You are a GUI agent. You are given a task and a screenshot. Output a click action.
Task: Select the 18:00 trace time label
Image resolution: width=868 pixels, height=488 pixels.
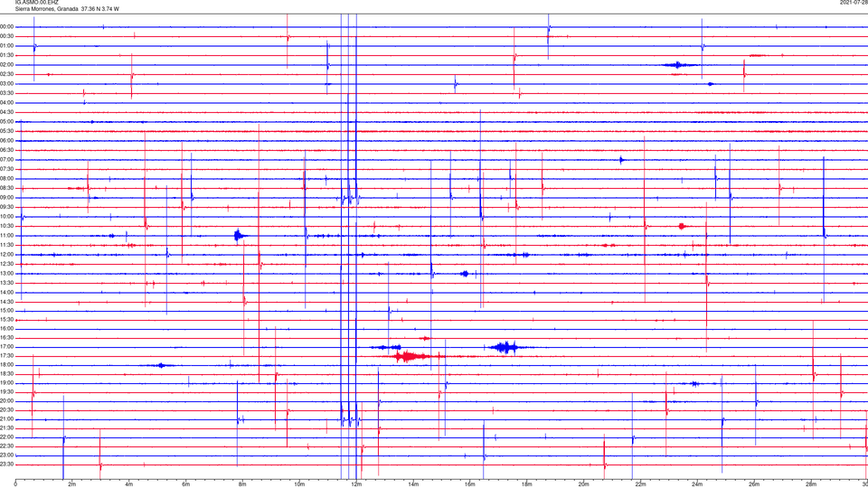7,365
